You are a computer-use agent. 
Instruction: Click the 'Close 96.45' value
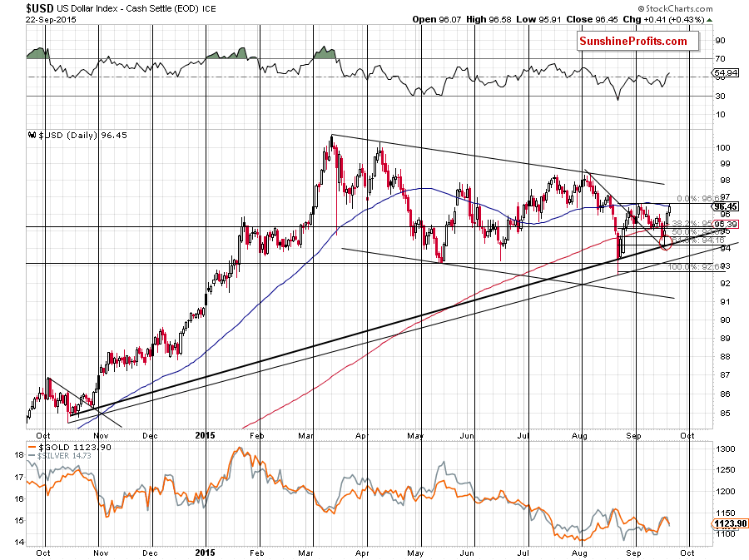coord(592,20)
